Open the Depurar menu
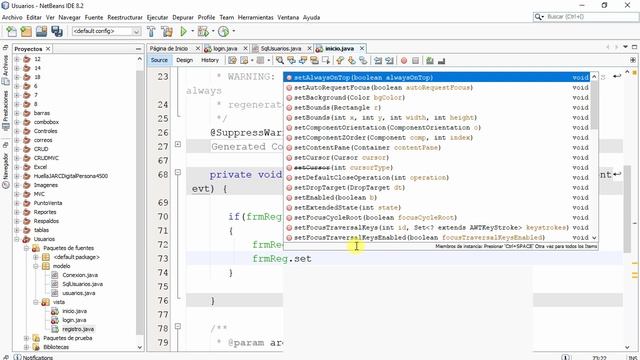The width and height of the screenshot is (640, 360). [183, 18]
